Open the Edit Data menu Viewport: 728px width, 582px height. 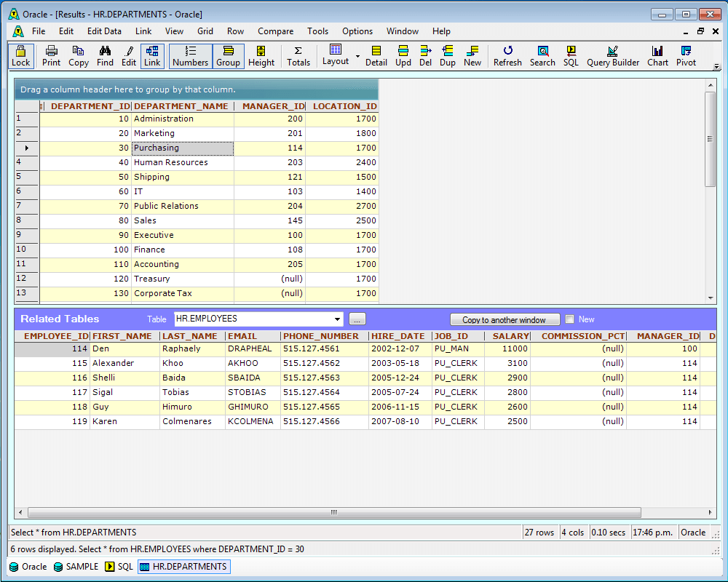[x=104, y=31]
